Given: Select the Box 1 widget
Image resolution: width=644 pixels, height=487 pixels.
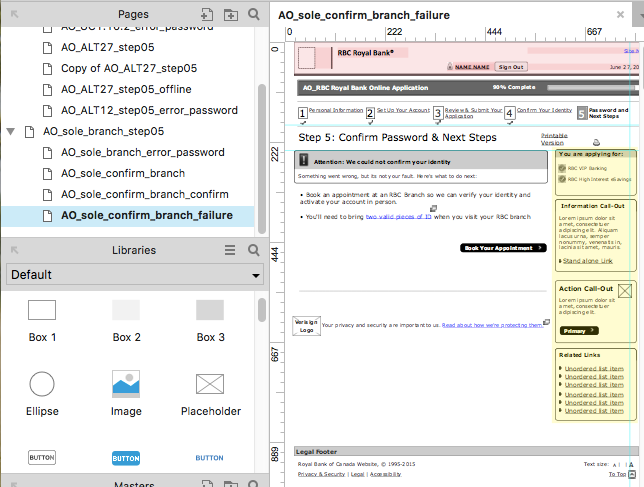Looking at the screenshot, I should [x=42, y=310].
